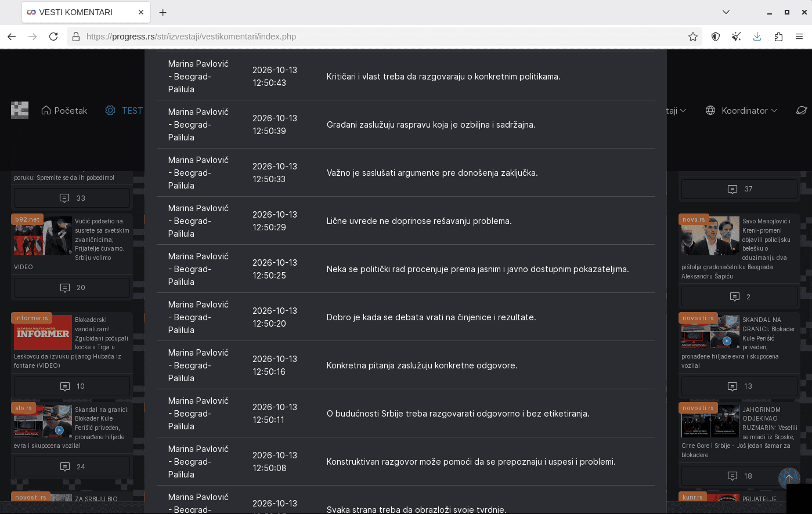
Task: Open the list all tabs chevron
Action: pyautogui.click(x=726, y=12)
